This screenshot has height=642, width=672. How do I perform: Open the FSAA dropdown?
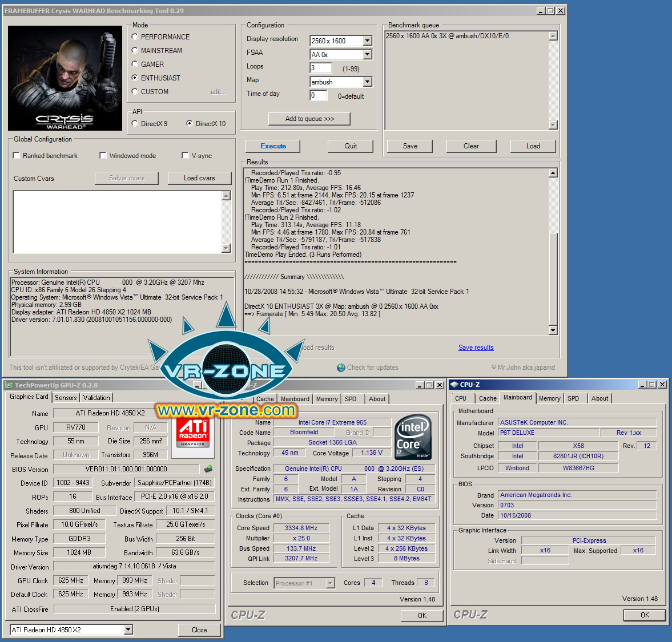pyautogui.click(x=367, y=54)
